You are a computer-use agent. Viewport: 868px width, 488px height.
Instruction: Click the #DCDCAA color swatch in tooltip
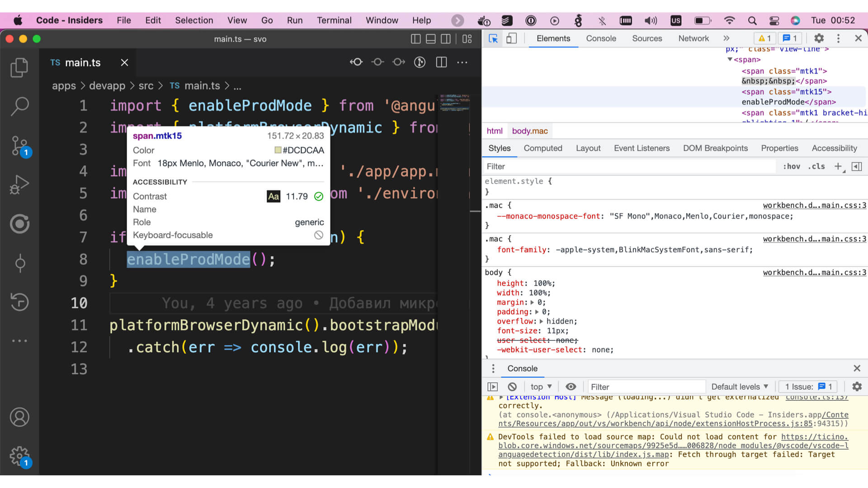(278, 150)
